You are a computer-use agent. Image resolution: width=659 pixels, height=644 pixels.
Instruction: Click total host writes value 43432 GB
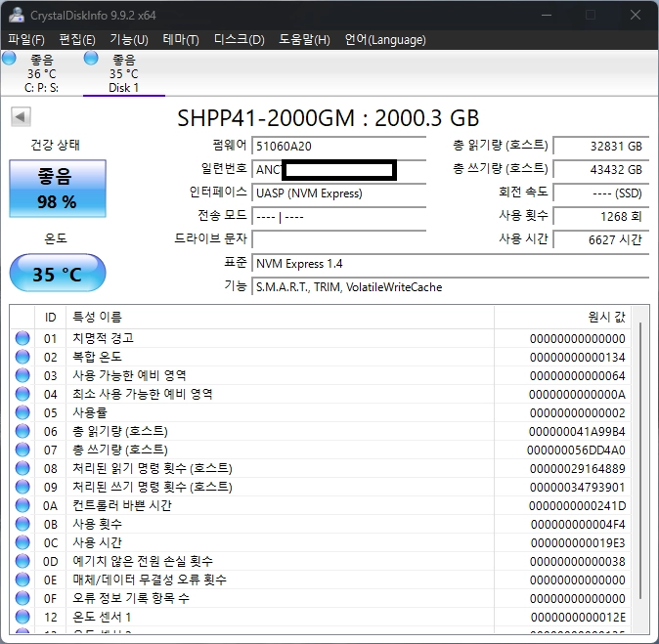[x=601, y=170]
